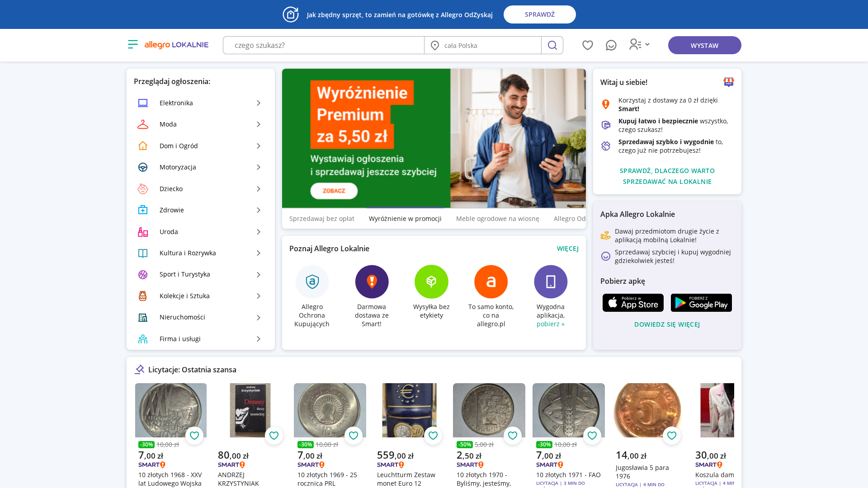Favorite the Leuchtturm Euro set listing
Image resolution: width=868 pixels, height=488 pixels.
[433, 436]
